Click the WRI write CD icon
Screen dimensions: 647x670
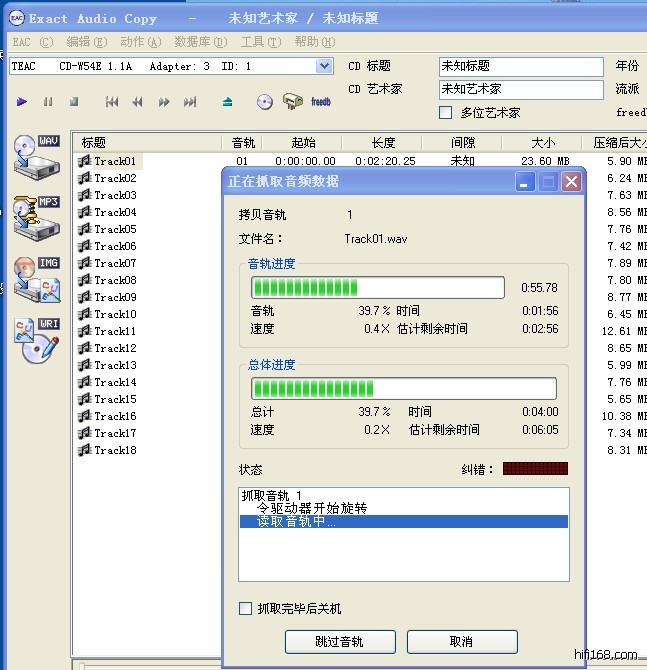(x=37, y=341)
